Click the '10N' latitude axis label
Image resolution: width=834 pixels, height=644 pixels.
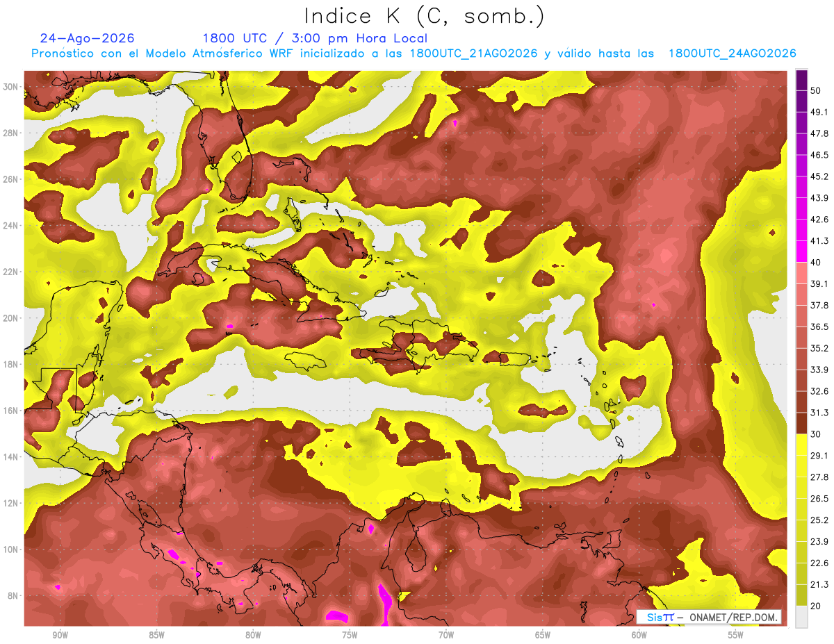click(10, 550)
